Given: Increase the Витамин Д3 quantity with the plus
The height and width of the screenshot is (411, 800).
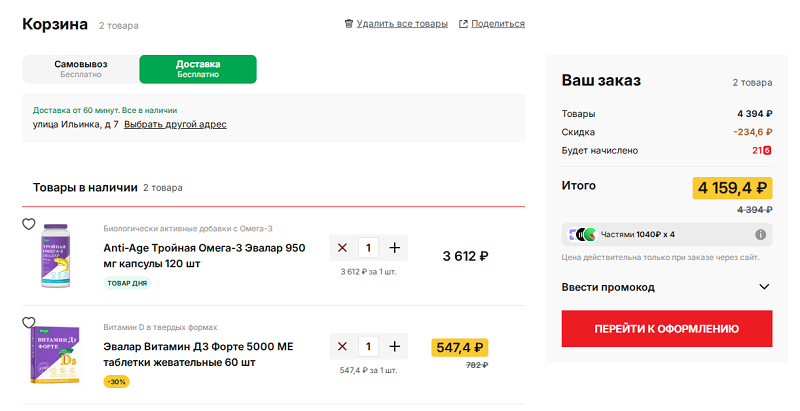Looking at the screenshot, I should (x=395, y=346).
